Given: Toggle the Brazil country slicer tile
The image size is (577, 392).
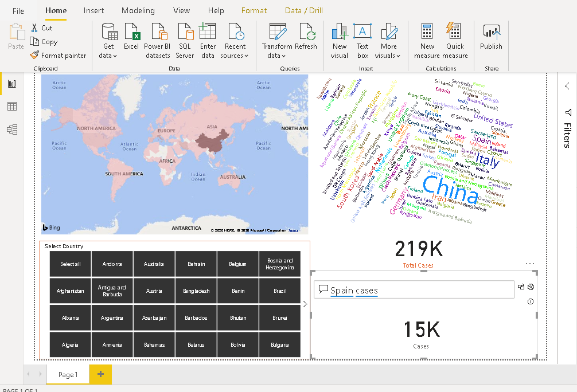Looking at the screenshot, I should coord(280,291).
